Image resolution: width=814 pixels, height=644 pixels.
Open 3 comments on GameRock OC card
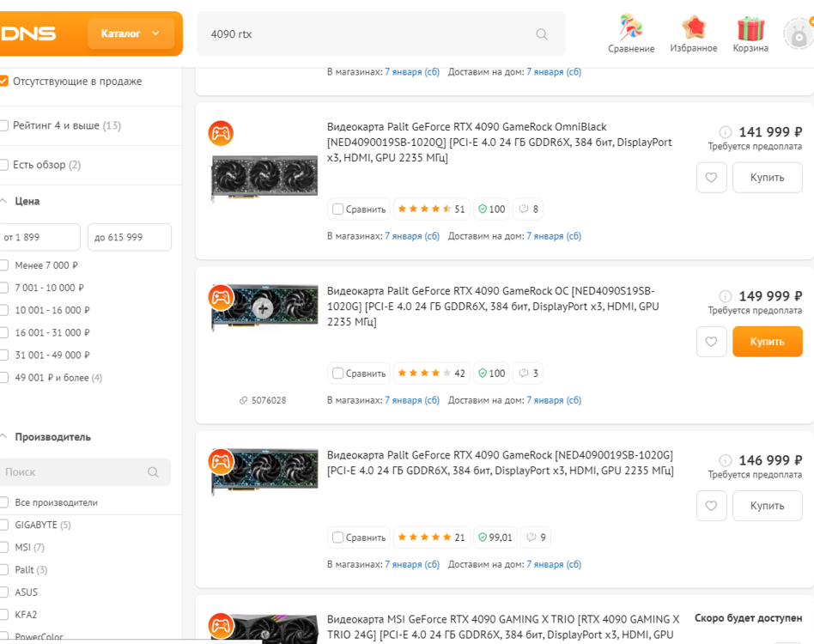point(528,374)
